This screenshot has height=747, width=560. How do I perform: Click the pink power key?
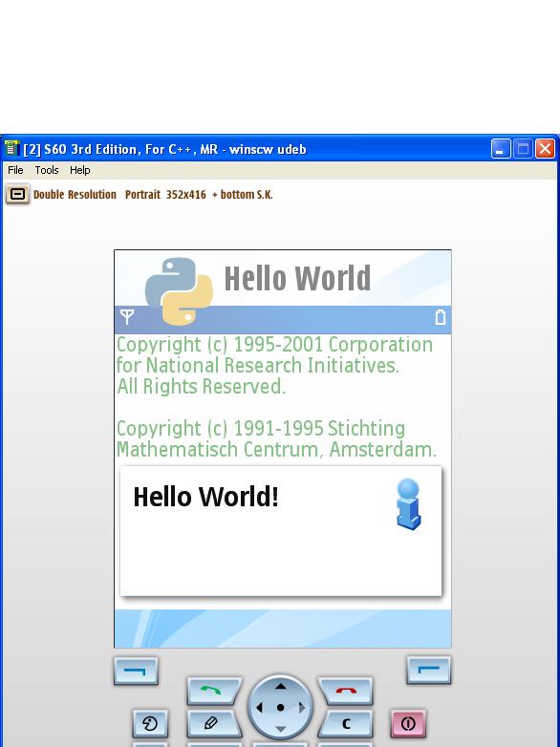click(408, 724)
